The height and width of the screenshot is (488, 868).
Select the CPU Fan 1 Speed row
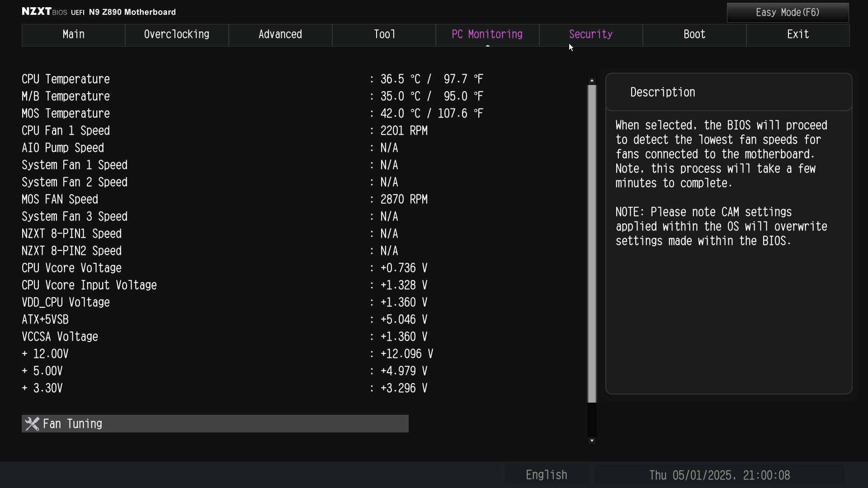coord(66,131)
